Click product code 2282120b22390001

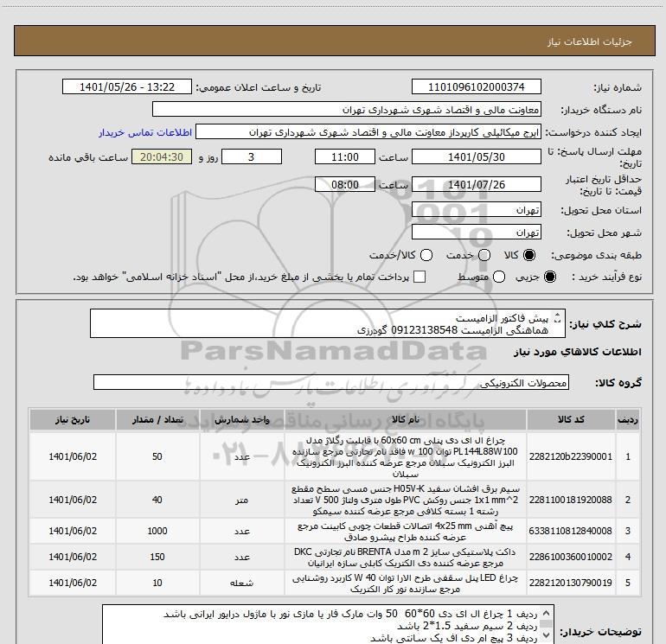(x=571, y=456)
